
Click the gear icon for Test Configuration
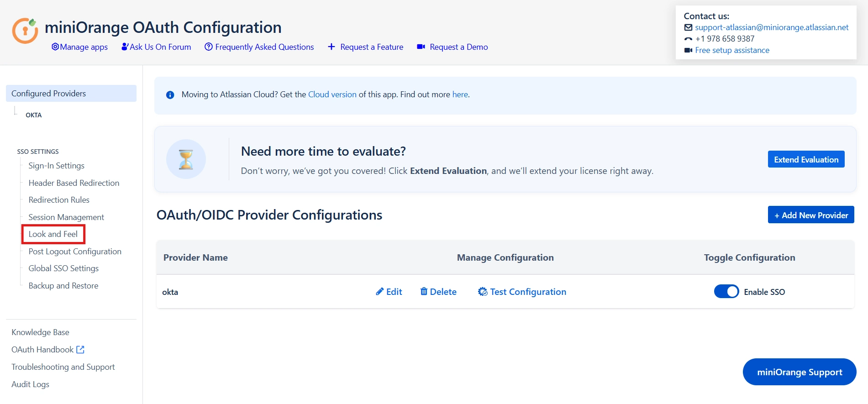(x=483, y=292)
